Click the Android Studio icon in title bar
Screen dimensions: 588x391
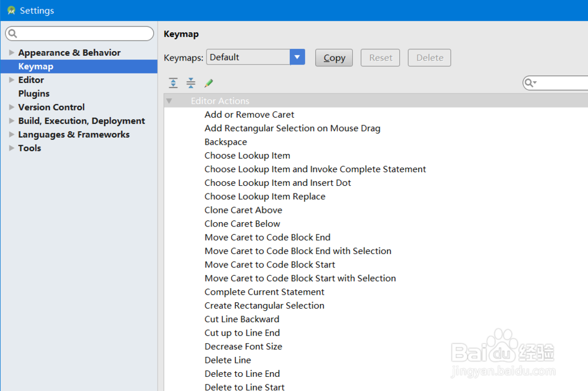click(x=11, y=11)
